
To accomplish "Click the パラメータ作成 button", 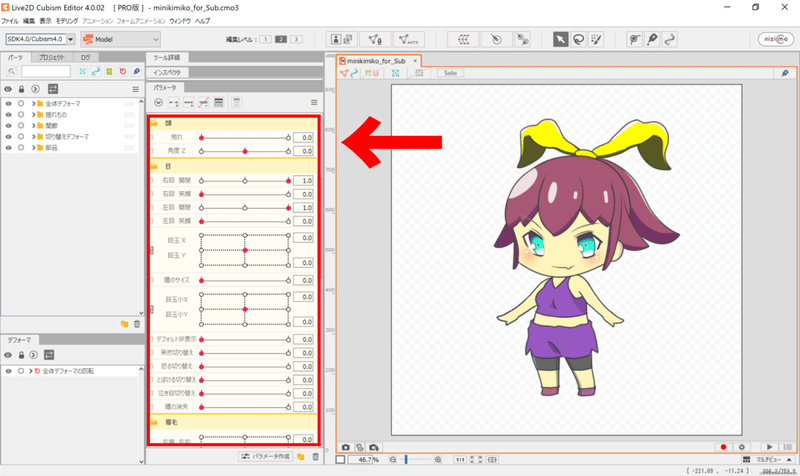I will point(266,457).
